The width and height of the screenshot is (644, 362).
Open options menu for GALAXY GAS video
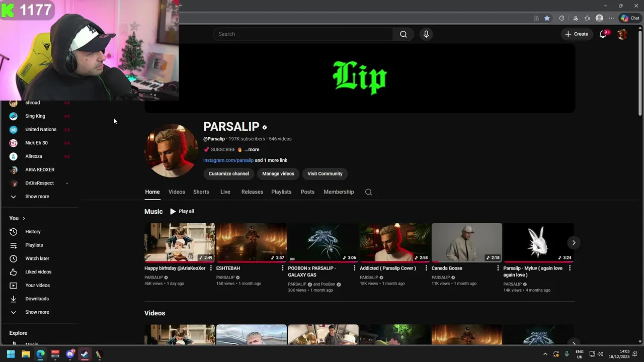coord(354,268)
